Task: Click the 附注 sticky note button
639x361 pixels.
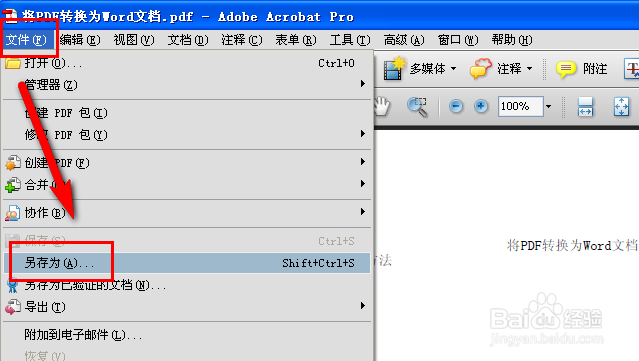Action: pos(582,69)
